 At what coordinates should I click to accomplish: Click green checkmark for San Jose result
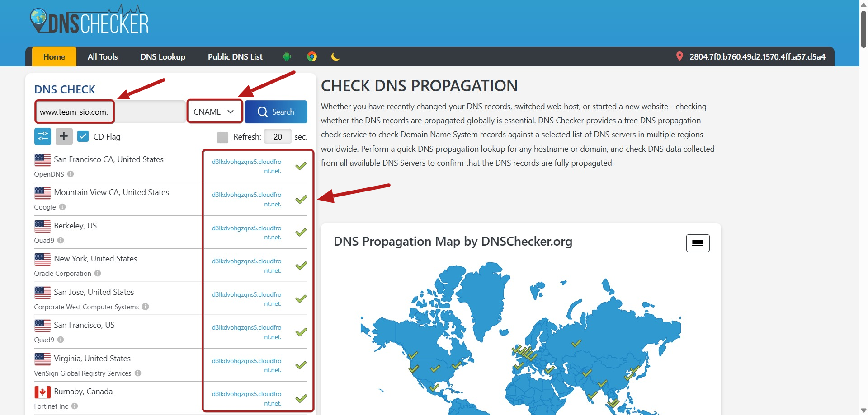[301, 299]
